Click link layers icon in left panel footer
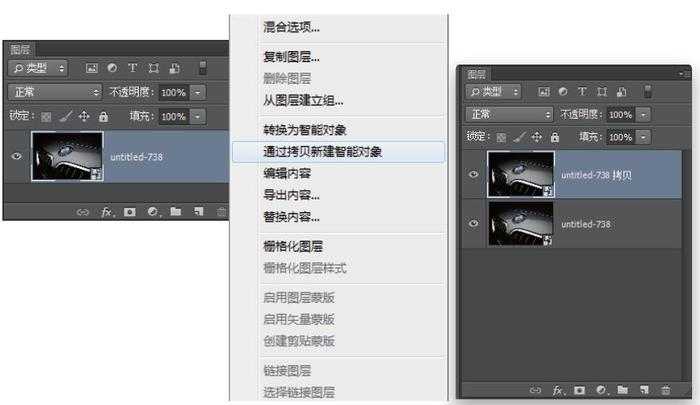The height and width of the screenshot is (405, 700). click(x=83, y=212)
